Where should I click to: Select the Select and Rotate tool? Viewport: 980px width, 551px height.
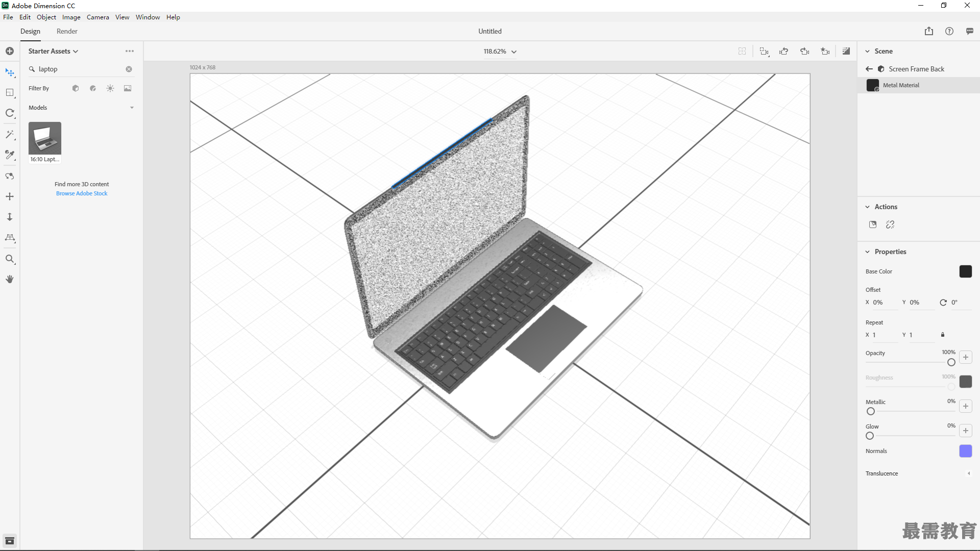pos(10,113)
